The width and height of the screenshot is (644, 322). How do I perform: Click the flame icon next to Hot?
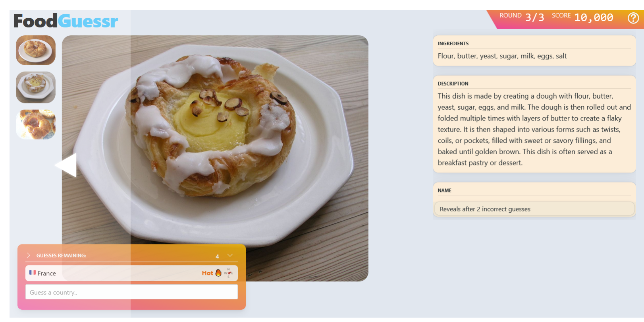[x=218, y=273]
